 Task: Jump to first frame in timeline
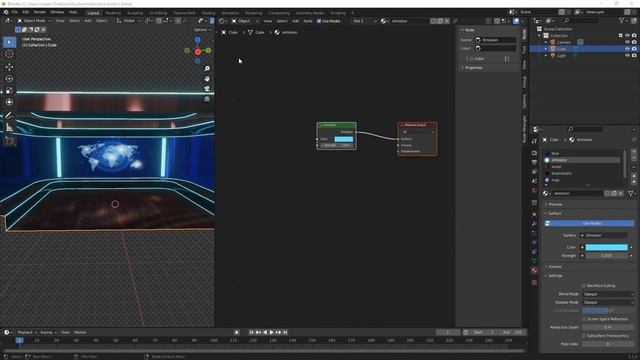point(251,332)
